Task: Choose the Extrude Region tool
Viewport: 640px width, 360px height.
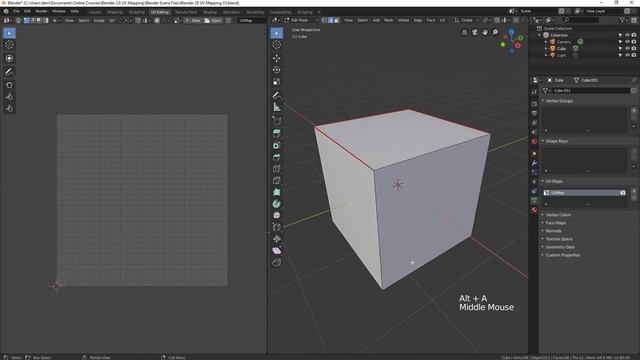Action: tap(277, 133)
